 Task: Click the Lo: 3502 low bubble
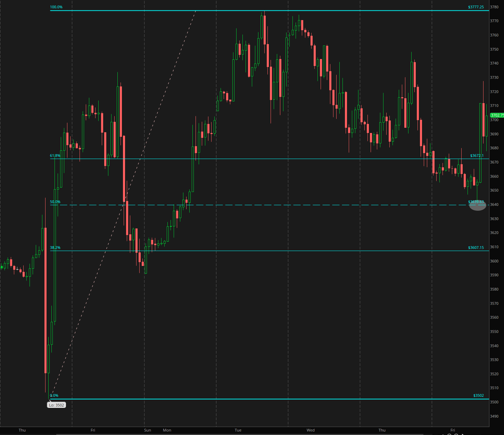pyautogui.click(x=56, y=405)
